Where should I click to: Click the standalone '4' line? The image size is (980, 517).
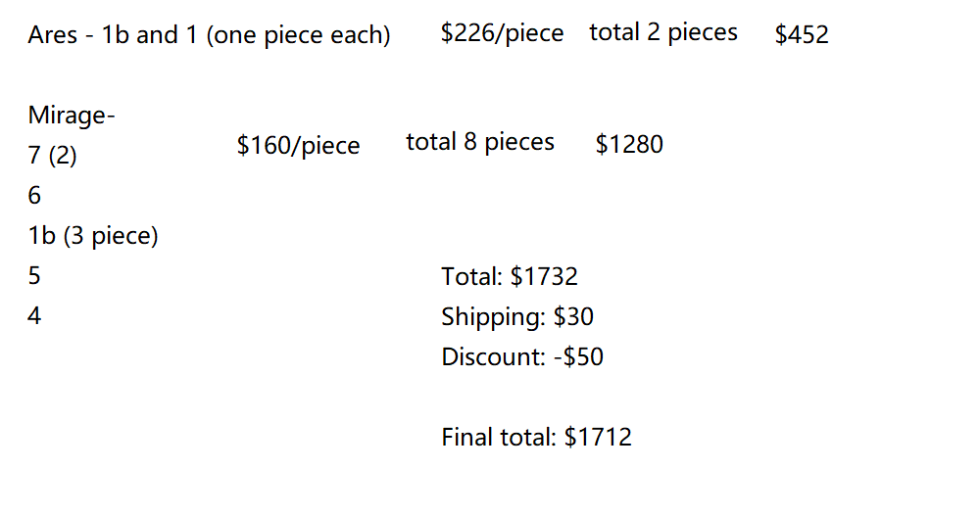[x=35, y=316]
